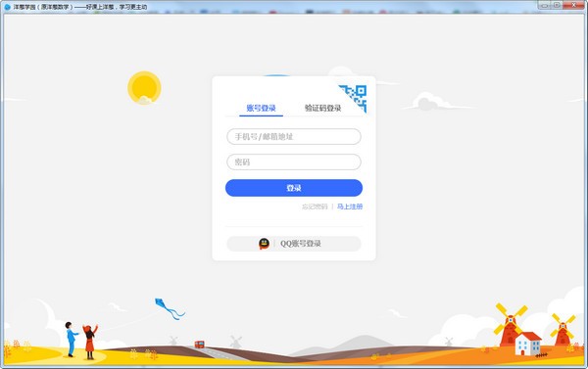
Task: Click the QQ penguin icon
Action: (264, 244)
